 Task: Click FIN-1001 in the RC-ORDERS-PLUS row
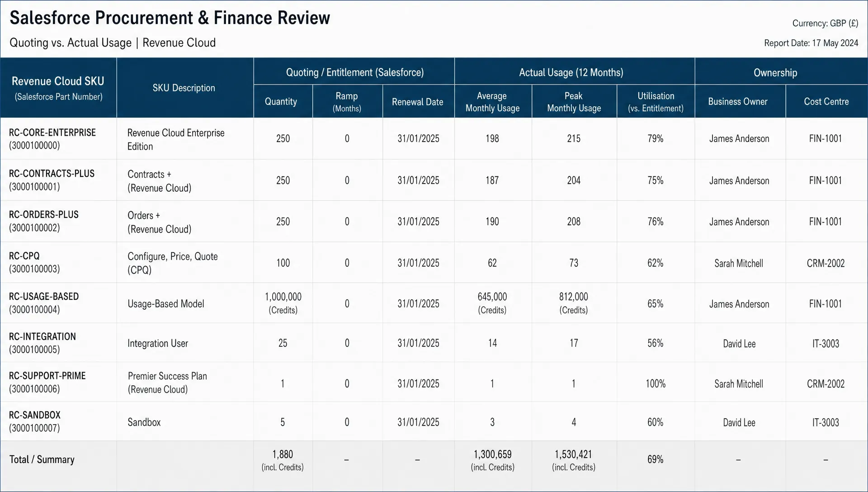[826, 222]
